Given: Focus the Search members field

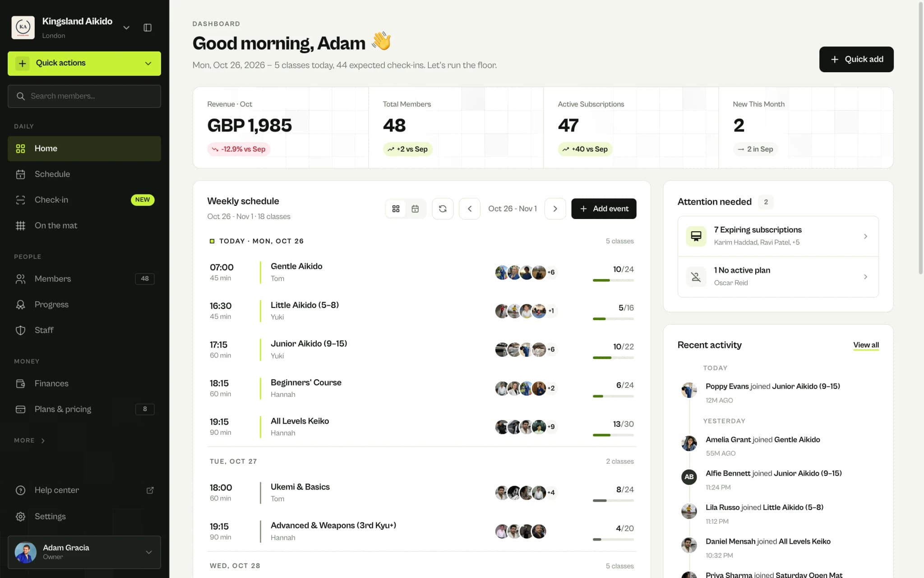Looking at the screenshot, I should click(84, 96).
